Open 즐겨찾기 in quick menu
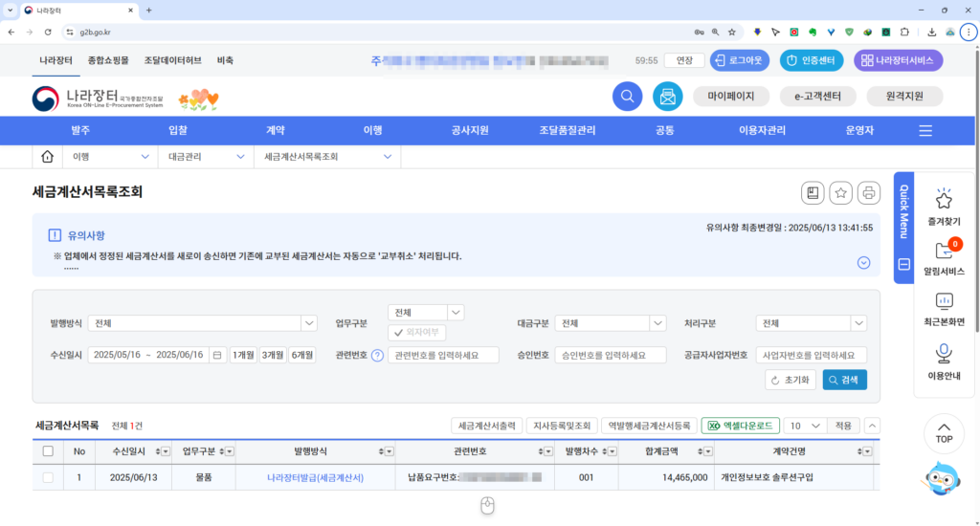 coord(944,207)
